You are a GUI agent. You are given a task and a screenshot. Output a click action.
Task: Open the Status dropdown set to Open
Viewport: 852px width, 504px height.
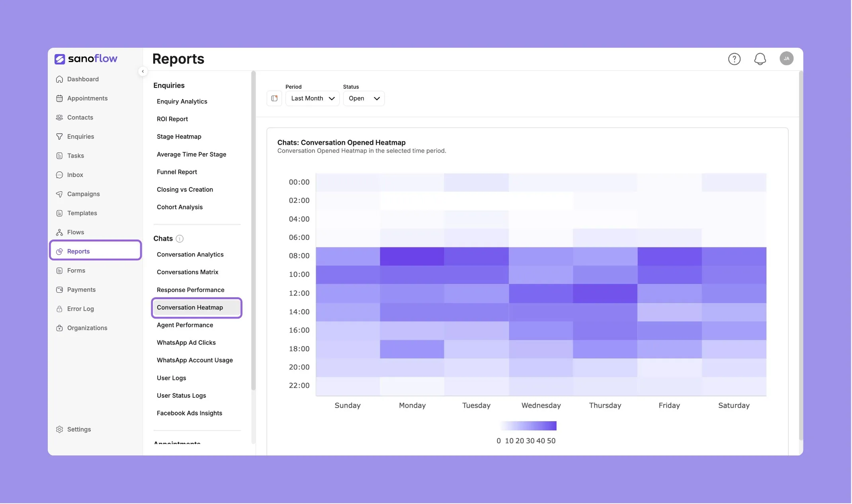tap(364, 98)
